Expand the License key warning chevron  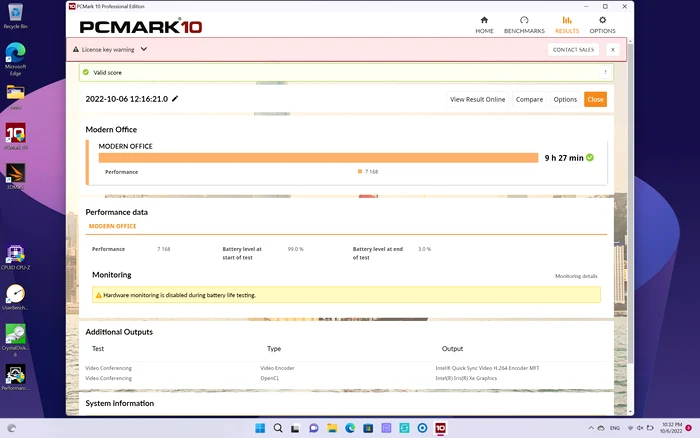click(x=144, y=49)
